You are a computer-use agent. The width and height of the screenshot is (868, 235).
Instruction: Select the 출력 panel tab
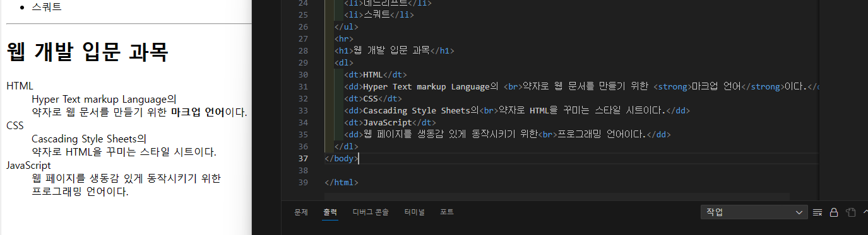(x=330, y=212)
